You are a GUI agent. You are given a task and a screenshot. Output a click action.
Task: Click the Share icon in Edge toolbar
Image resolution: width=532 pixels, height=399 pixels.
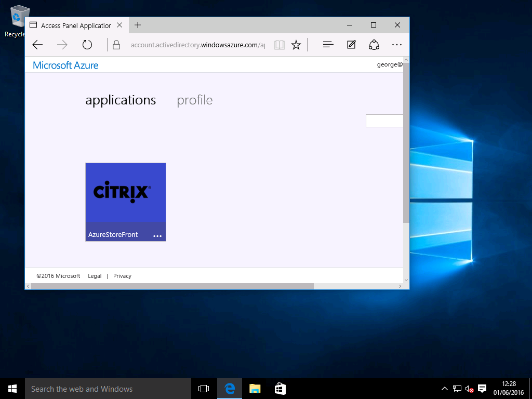374,45
